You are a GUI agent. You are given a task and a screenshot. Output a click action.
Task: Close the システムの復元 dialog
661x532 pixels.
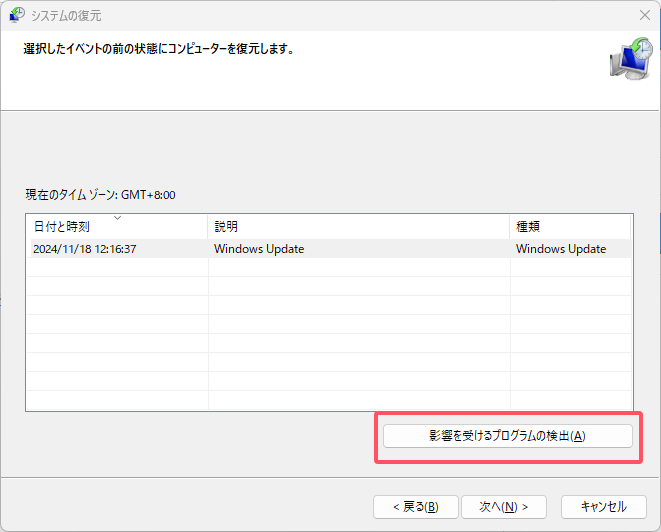[x=645, y=15]
